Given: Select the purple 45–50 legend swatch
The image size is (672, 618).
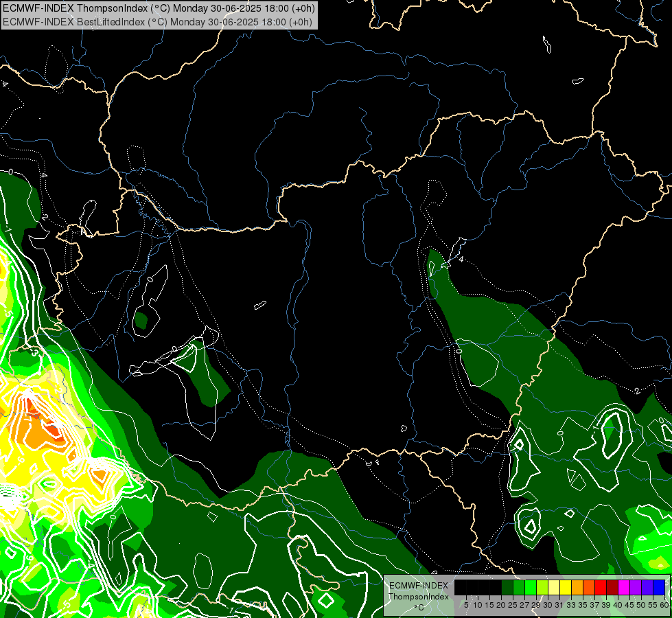Looking at the screenshot, I should 636,587.
